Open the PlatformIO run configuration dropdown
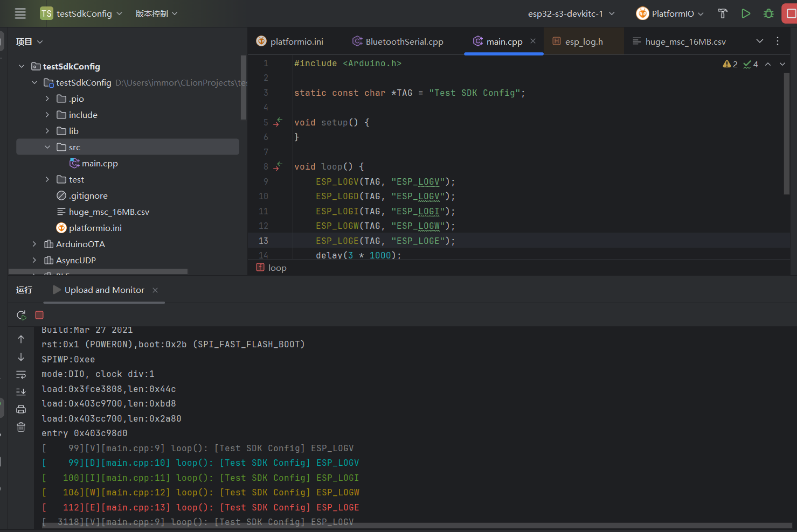 670,13
